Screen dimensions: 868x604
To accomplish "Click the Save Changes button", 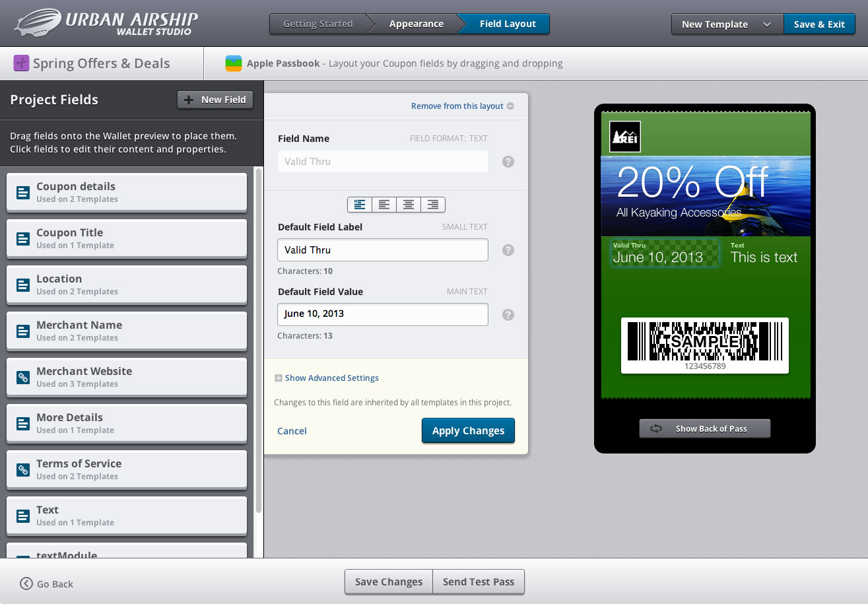I will tap(389, 582).
